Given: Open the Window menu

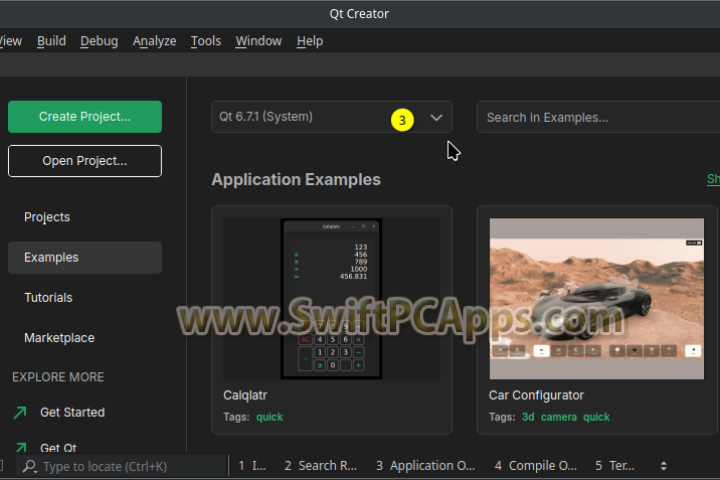Looking at the screenshot, I should 259,41.
